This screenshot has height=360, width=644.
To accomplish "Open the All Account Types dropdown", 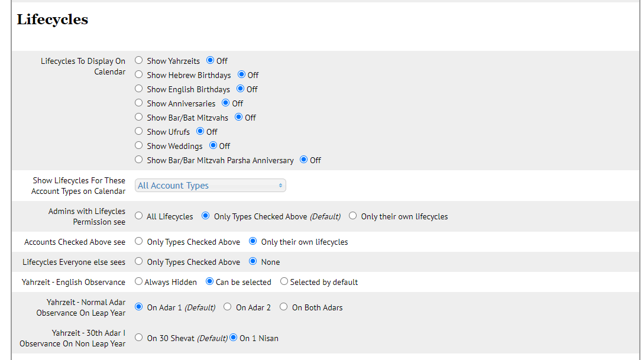I will 210,186.
